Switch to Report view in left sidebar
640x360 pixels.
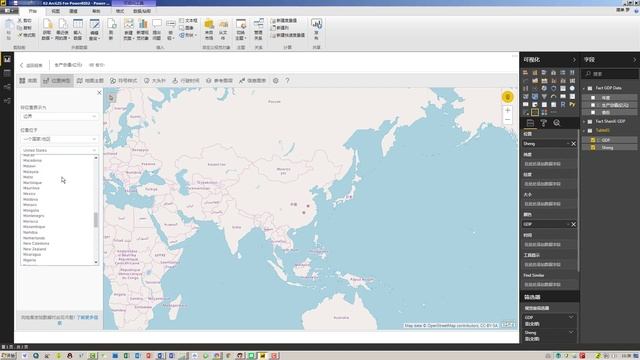(7, 60)
